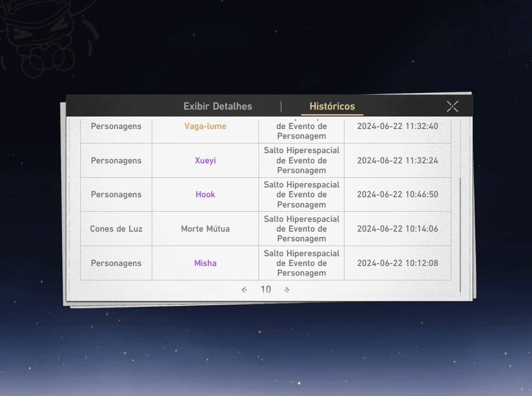Click timestamp 2024-06-22 11:32:40
The width and height of the screenshot is (532, 396).
398,126
